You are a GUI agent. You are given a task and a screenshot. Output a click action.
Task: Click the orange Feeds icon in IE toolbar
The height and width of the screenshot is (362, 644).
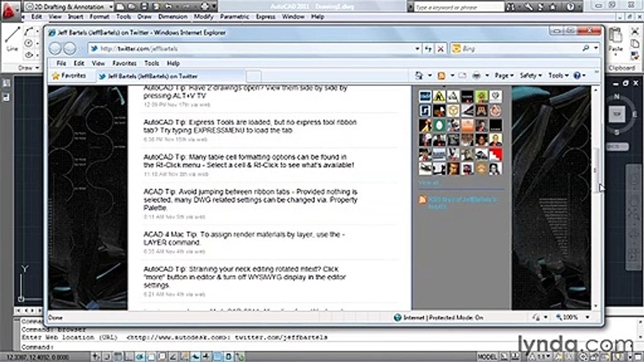(441, 75)
